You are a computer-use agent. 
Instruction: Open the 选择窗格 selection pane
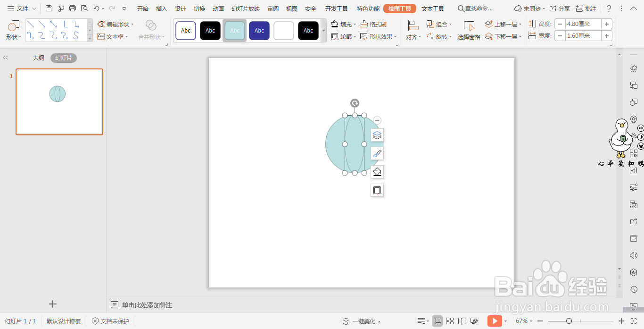pyautogui.click(x=469, y=31)
